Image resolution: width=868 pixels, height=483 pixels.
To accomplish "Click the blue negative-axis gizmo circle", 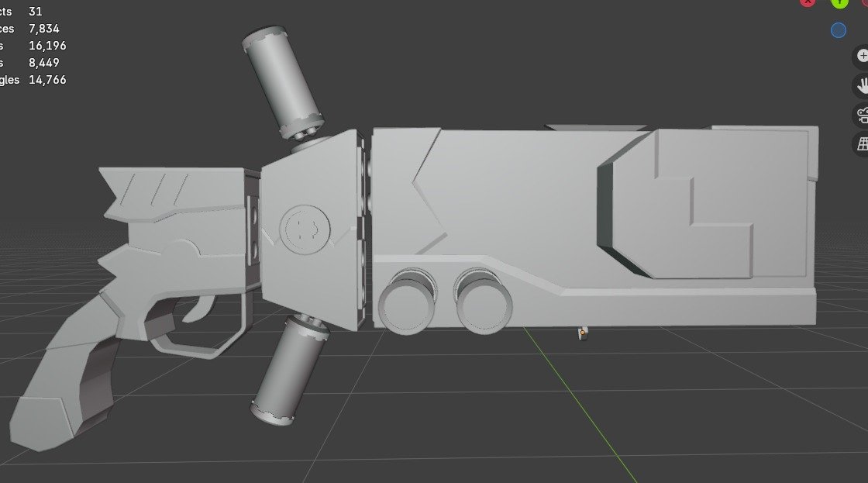I will click(x=838, y=30).
